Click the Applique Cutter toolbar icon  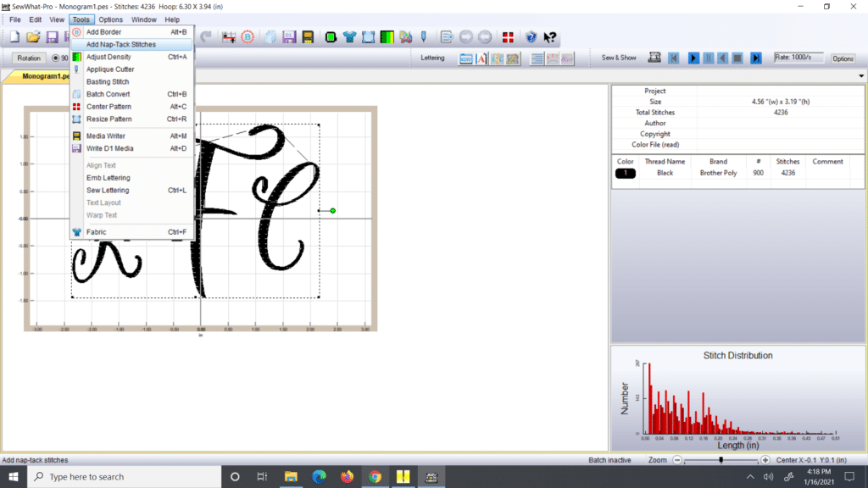click(424, 37)
